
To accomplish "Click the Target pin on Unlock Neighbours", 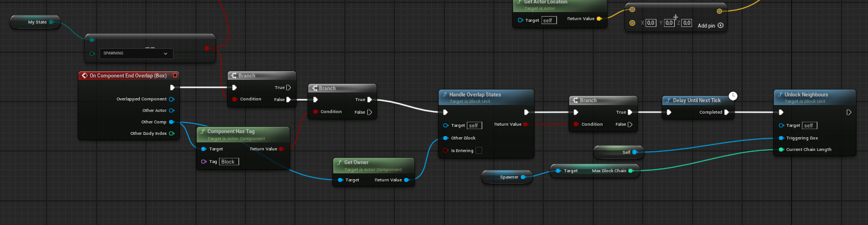I will 781,125.
